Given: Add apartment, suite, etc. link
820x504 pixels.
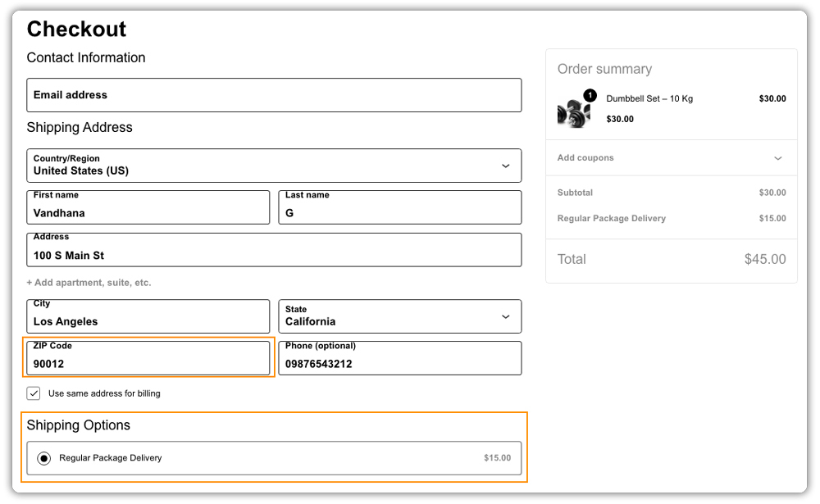Looking at the screenshot, I should point(89,283).
